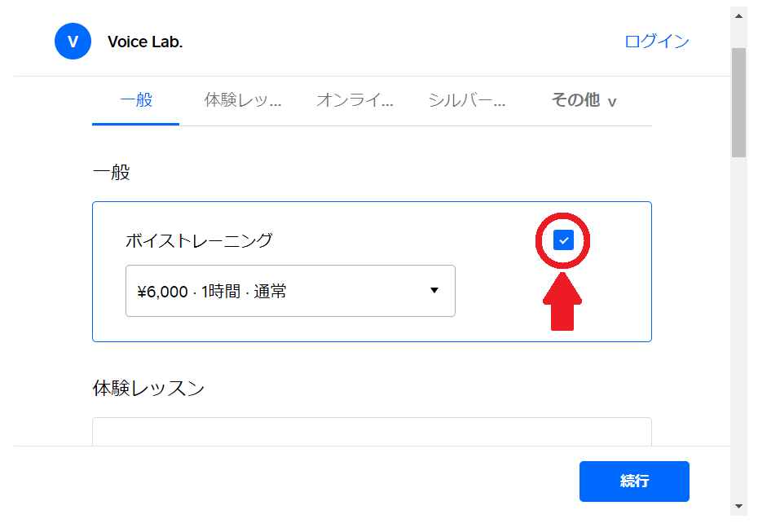The height and width of the screenshot is (532, 780).
Task: Click the 一般 section heading
Action: 112,173
